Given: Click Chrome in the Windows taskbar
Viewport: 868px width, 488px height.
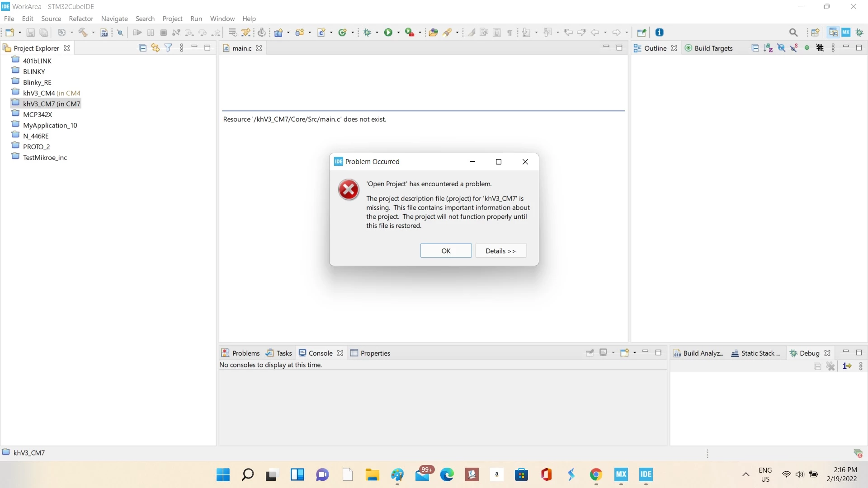Looking at the screenshot, I should coord(596,474).
